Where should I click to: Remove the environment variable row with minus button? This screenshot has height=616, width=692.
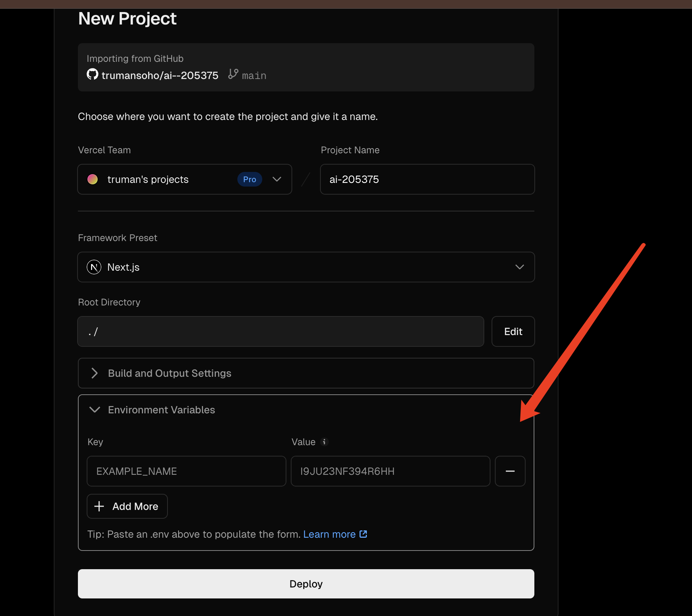[x=510, y=471]
